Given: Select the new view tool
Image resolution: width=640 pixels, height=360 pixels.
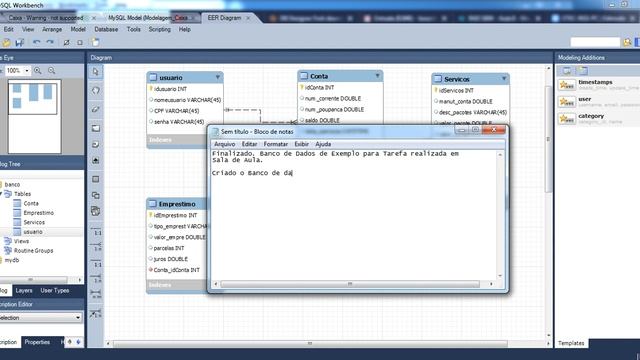Looking at the screenshot, I should coord(96,196).
